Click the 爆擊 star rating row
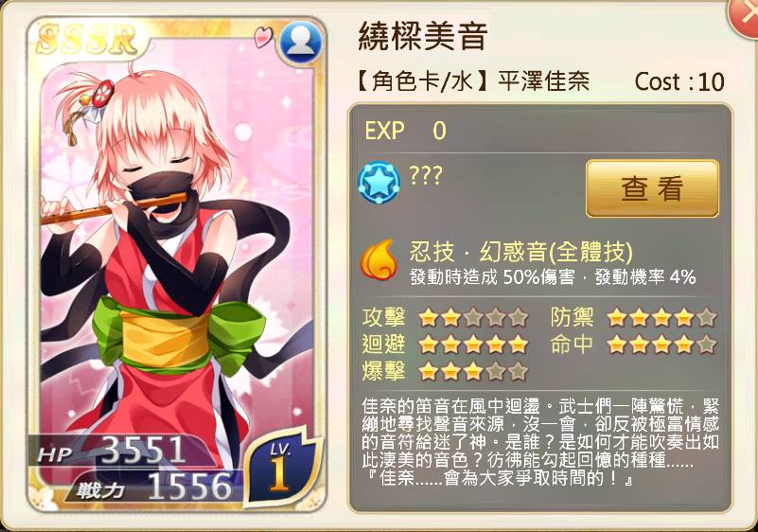The width and height of the screenshot is (758, 532). click(445, 371)
